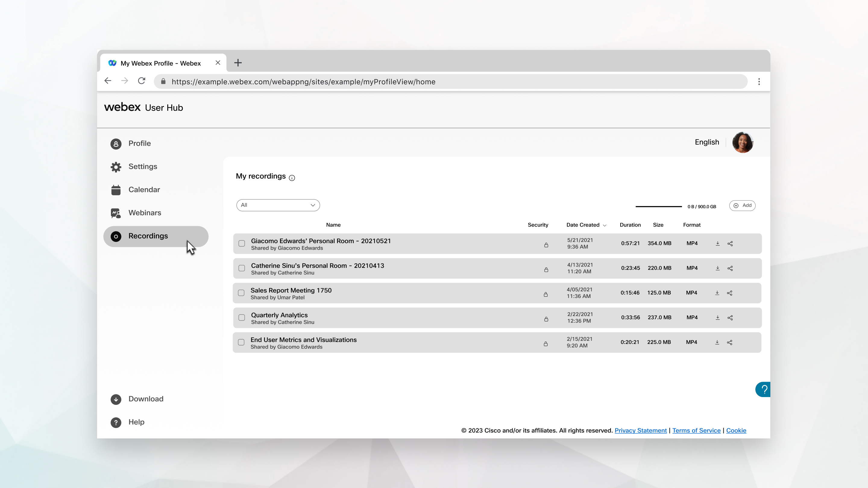This screenshot has height=488, width=868.
Task: Select the Webinars menu item
Action: 145,213
